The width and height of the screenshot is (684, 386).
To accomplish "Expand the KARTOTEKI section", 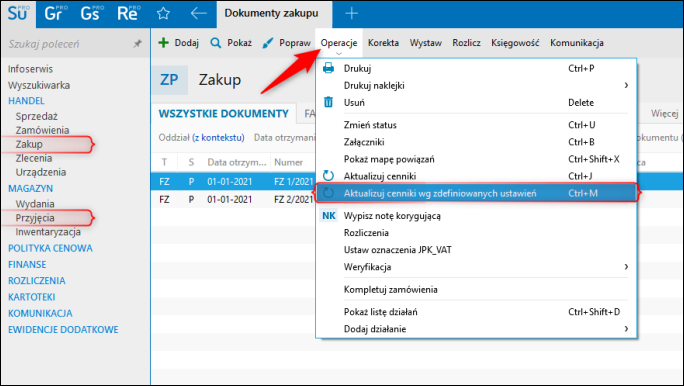I will (x=31, y=297).
